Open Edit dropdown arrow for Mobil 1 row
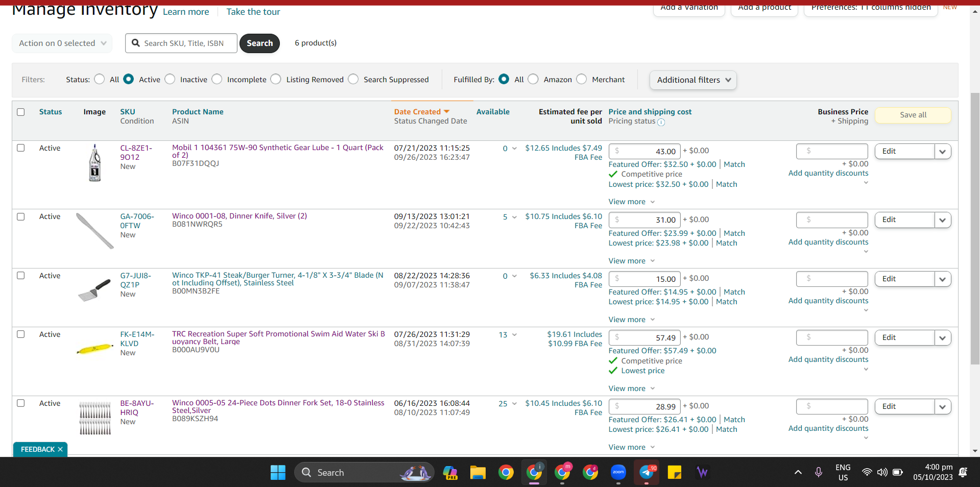 [943, 152]
